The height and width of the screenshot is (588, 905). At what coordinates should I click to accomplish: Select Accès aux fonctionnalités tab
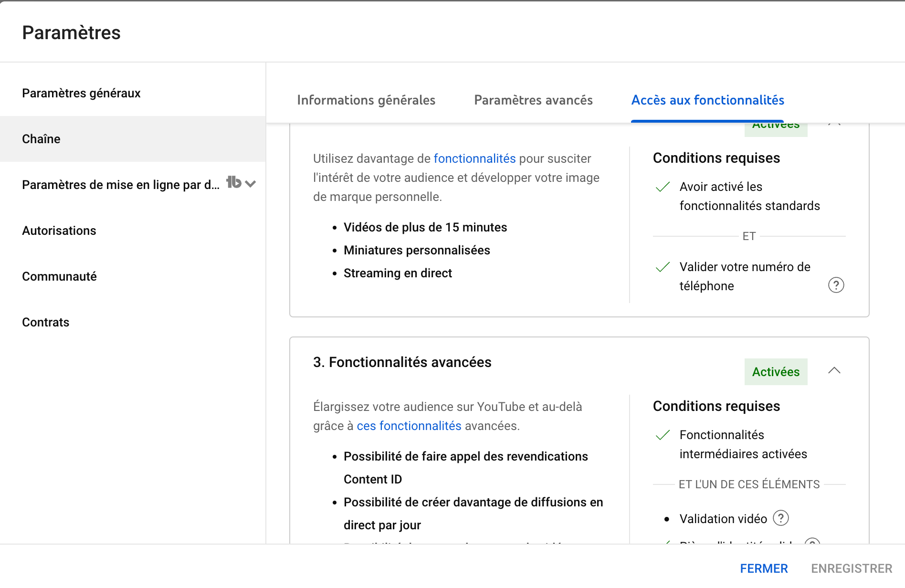707,100
